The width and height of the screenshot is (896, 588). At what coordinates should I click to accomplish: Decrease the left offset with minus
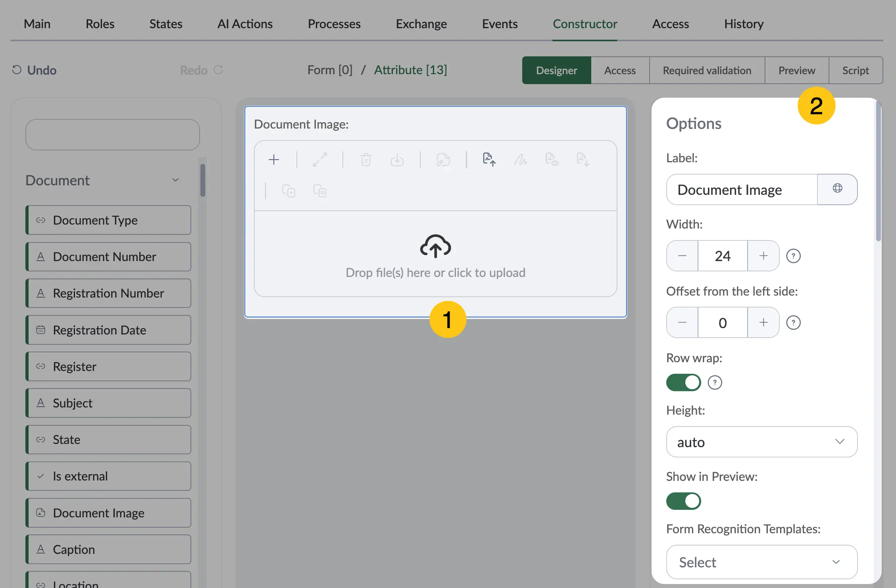click(683, 323)
